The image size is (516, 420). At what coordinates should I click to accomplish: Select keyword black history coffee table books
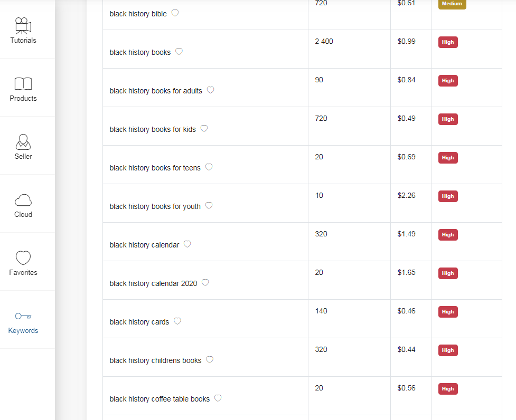click(160, 399)
